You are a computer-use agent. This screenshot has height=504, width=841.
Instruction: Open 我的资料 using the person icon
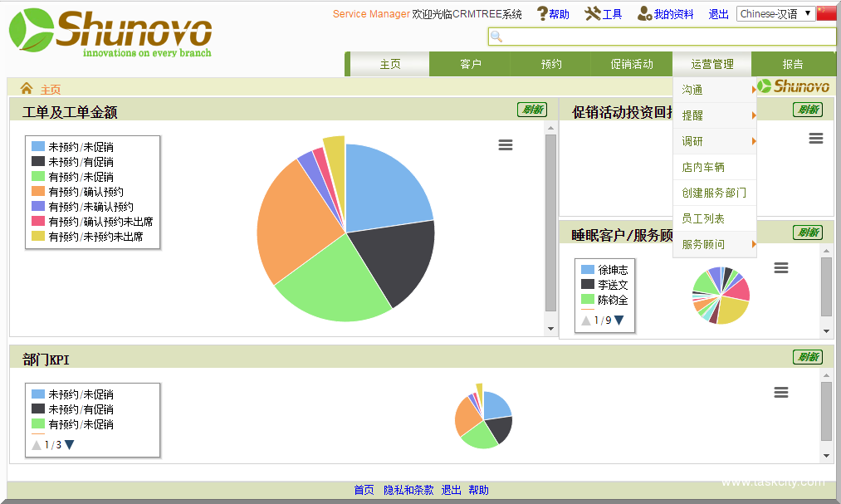tap(643, 14)
